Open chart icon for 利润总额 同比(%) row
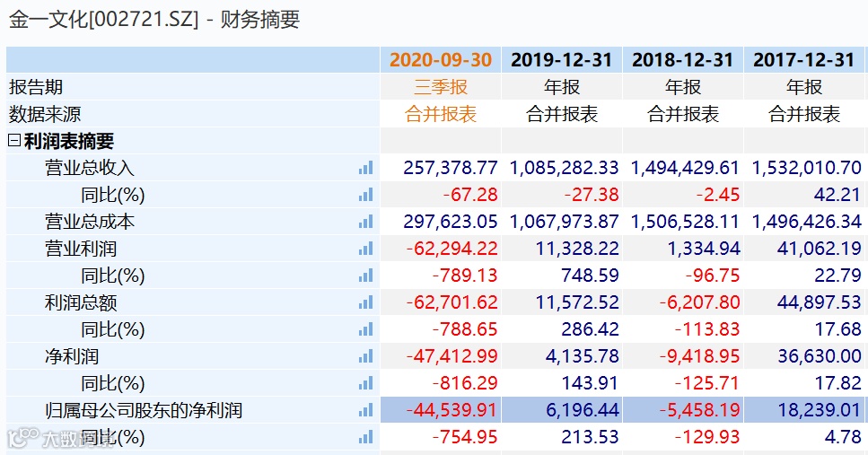This screenshot has width=868, height=455. (x=365, y=330)
